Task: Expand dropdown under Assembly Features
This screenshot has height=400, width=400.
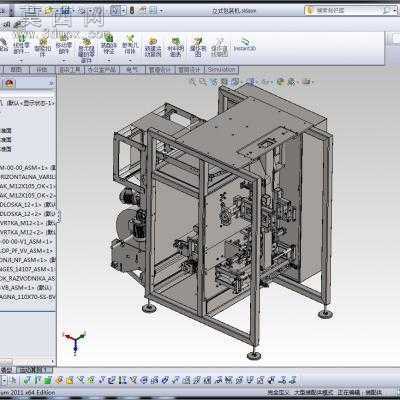Action: (x=109, y=61)
